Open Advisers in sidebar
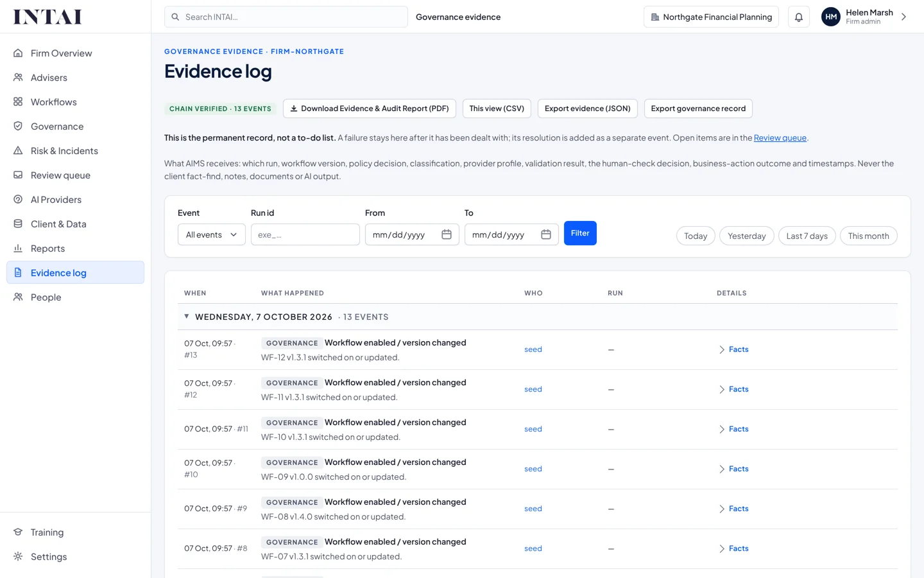Viewport: 924px width, 578px height. tap(75, 78)
